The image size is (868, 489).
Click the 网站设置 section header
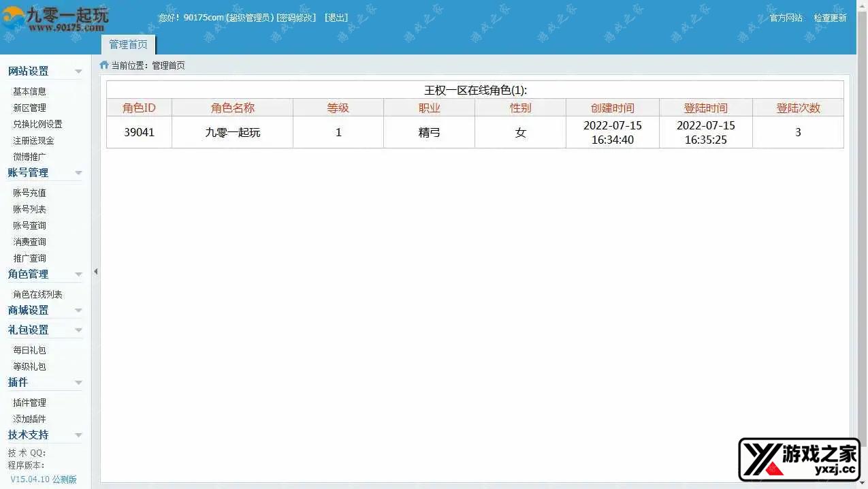(29, 72)
